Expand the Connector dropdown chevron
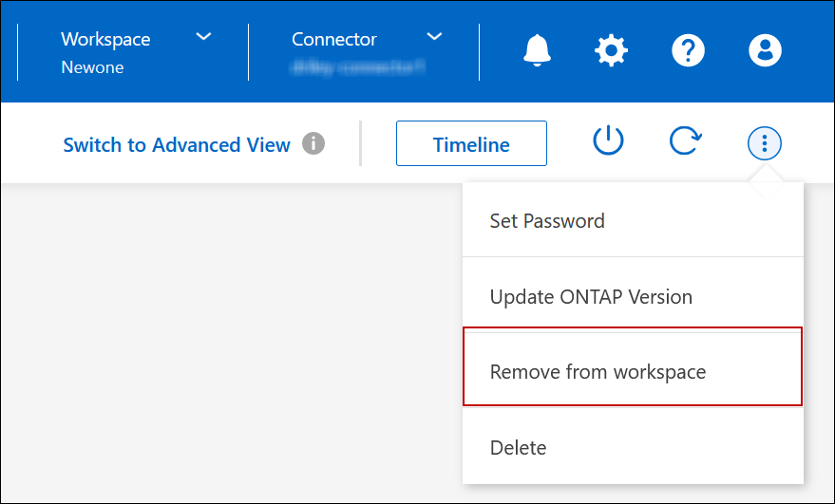This screenshot has width=835, height=504. 434,37
